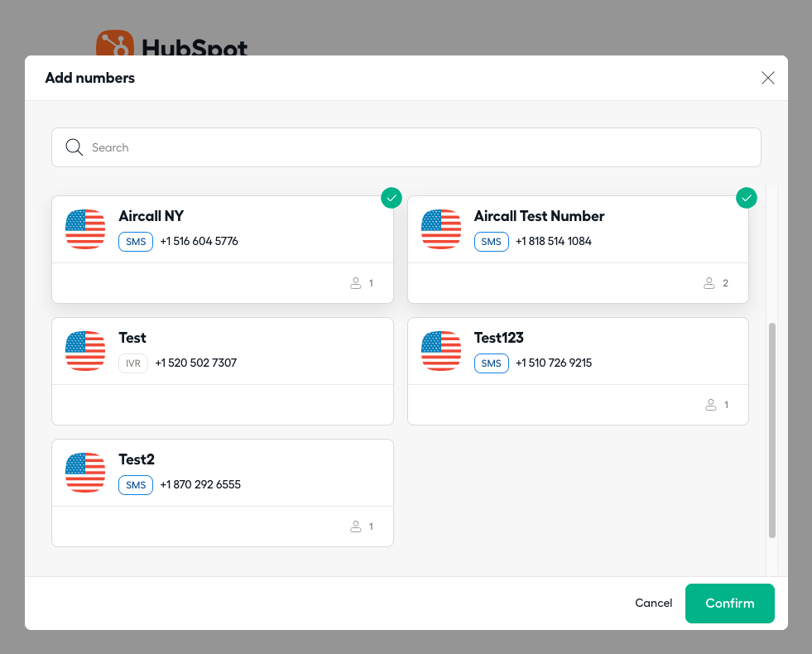Image resolution: width=812 pixels, height=654 pixels.
Task: Click the Test123 US flag icon
Action: 440,351
